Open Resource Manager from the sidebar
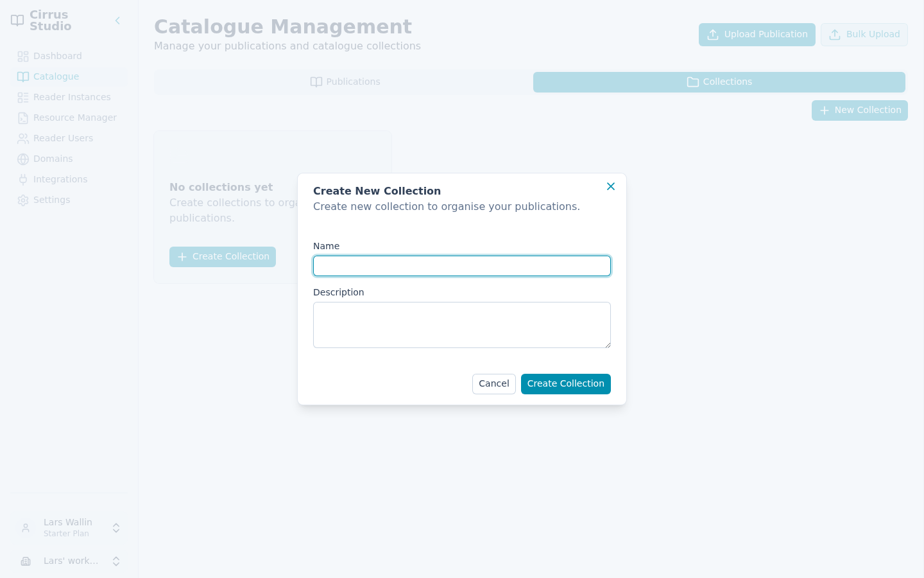Image resolution: width=924 pixels, height=578 pixels. [x=69, y=118]
